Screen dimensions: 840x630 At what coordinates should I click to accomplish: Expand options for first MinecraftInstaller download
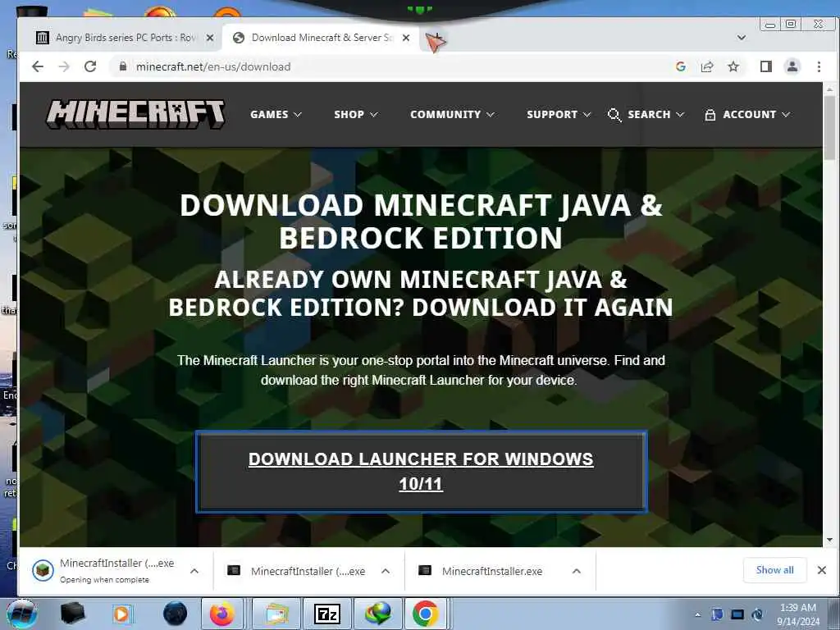194,571
